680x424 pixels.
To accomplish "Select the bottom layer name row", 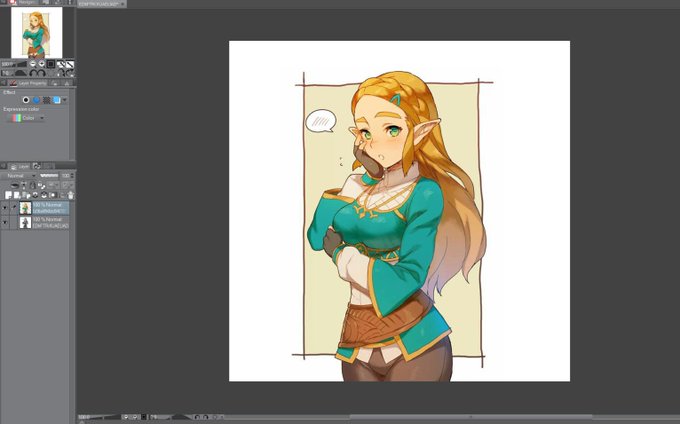I will (51, 222).
